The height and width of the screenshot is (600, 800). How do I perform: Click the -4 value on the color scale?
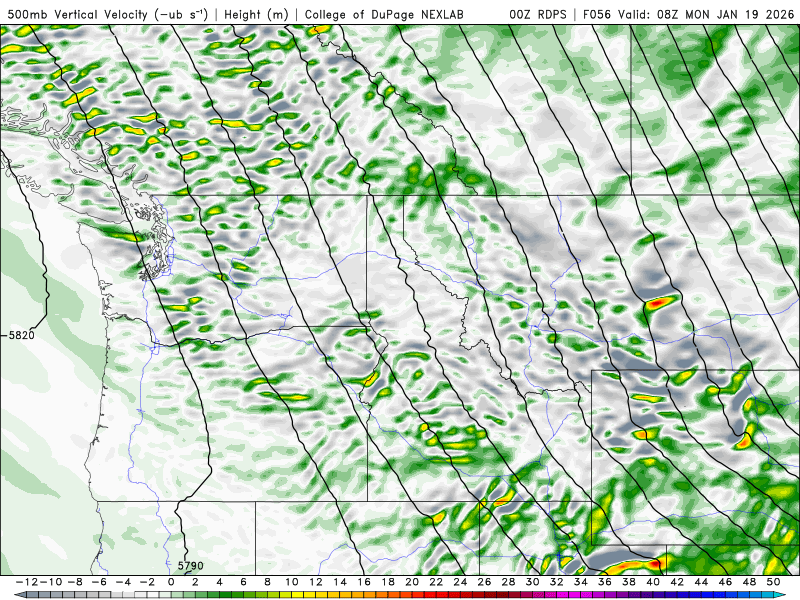[123, 582]
